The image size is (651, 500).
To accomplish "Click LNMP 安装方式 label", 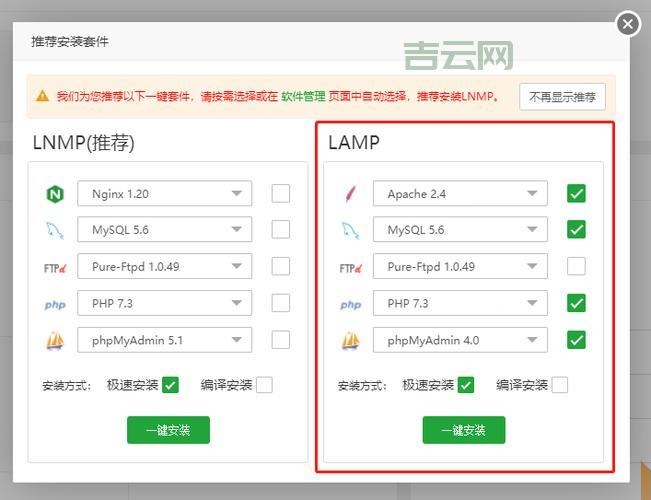I will [x=66, y=386].
